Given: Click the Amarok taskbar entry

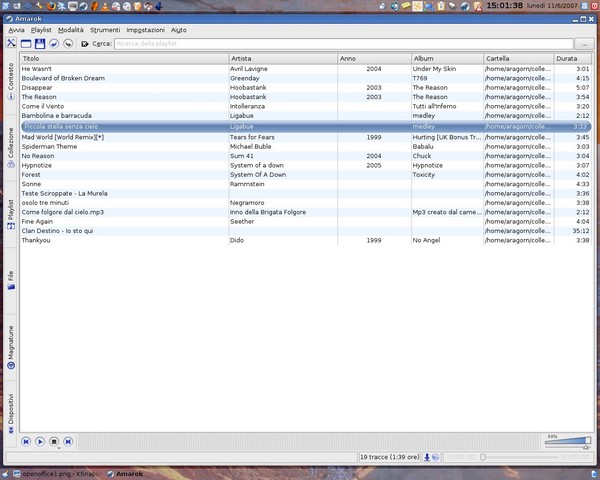Looking at the screenshot, I should tap(125, 474).
